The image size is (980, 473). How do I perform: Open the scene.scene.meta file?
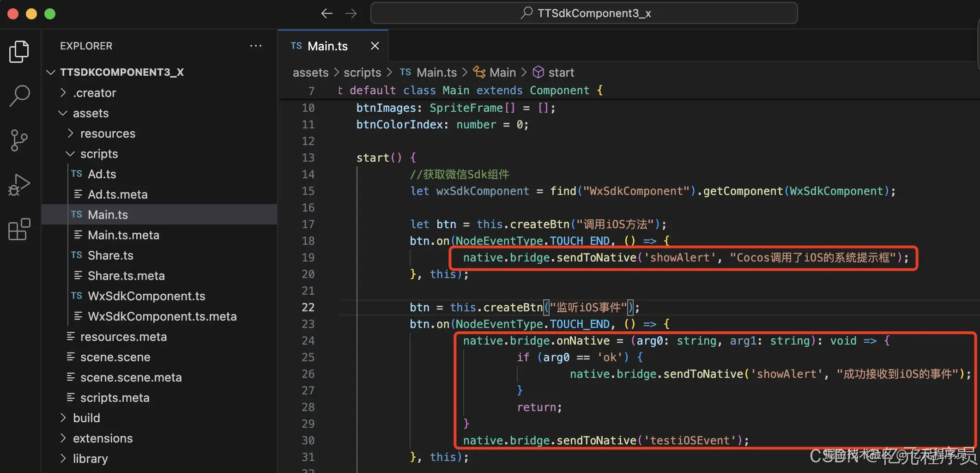(159, 377)
